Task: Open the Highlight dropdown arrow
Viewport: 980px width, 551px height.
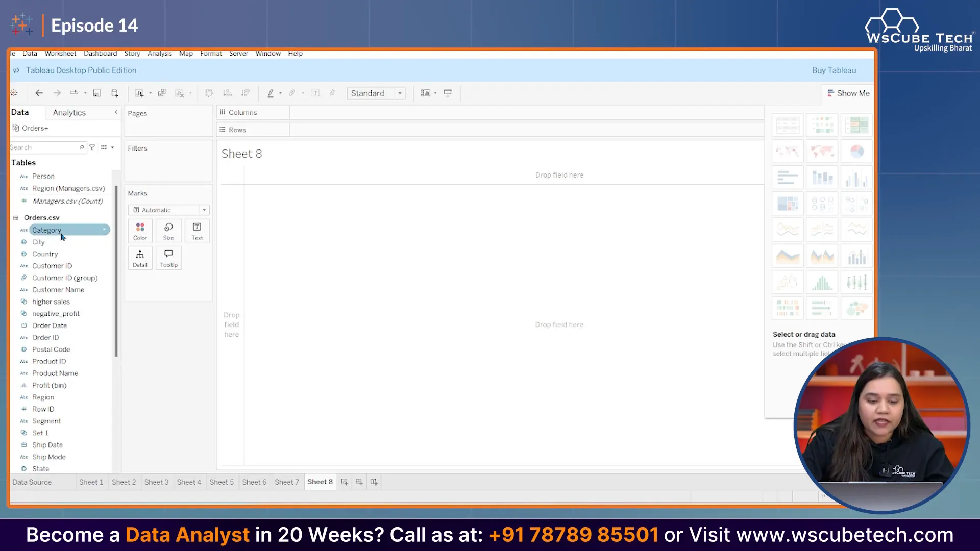Action: pos(280,93)
